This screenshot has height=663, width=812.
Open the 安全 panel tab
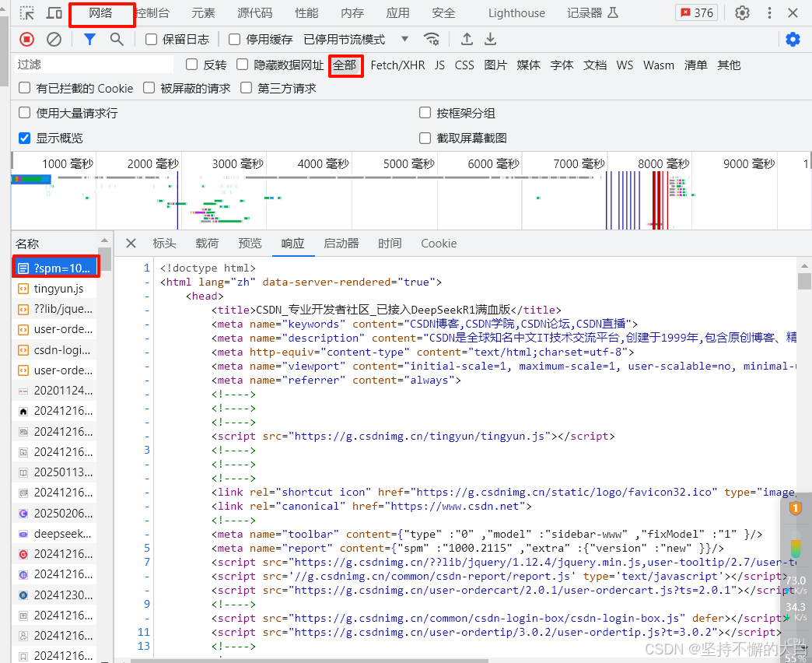443,13
